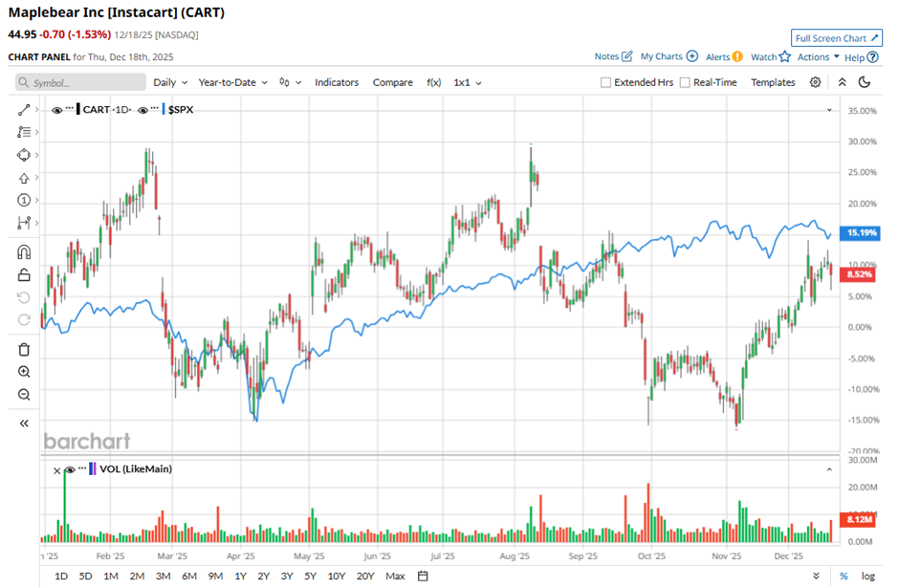This screenshot has height=588, width=899.
Task: Open the Alerts link
Action: pos(718,56)
